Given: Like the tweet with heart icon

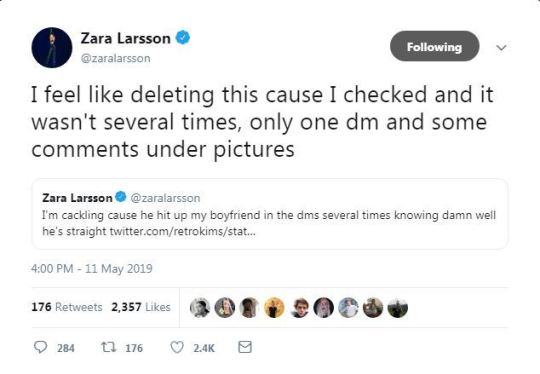Looking at the screenshot, I should coord(177,347).
